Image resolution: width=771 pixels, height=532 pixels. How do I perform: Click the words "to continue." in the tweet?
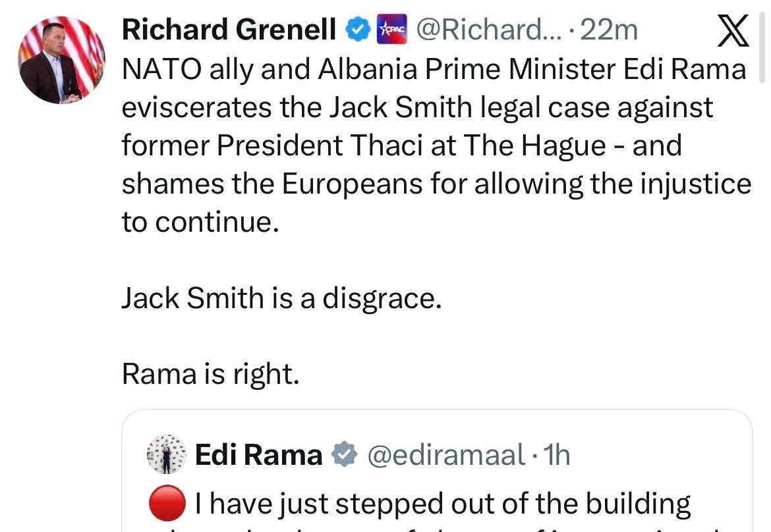point(196,223)
